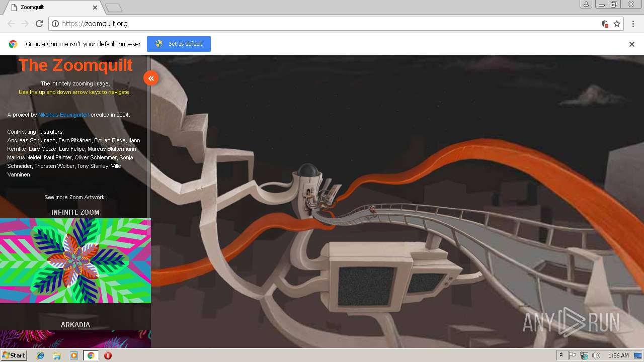Screen dimensions: 644x362
Task: Show hidden system tray icons
Action: (x=561, y=355)
